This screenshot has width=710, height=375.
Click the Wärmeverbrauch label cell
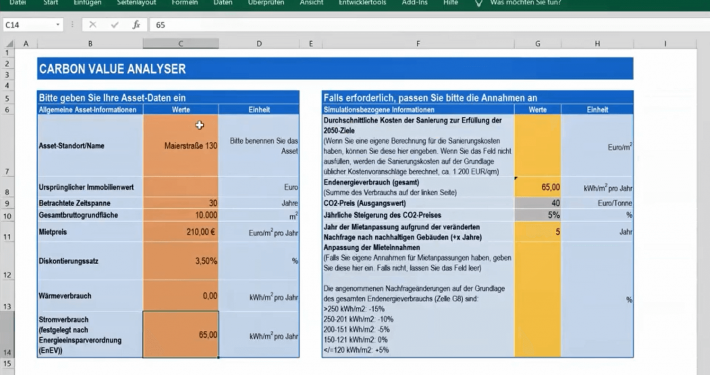[90, 296]
